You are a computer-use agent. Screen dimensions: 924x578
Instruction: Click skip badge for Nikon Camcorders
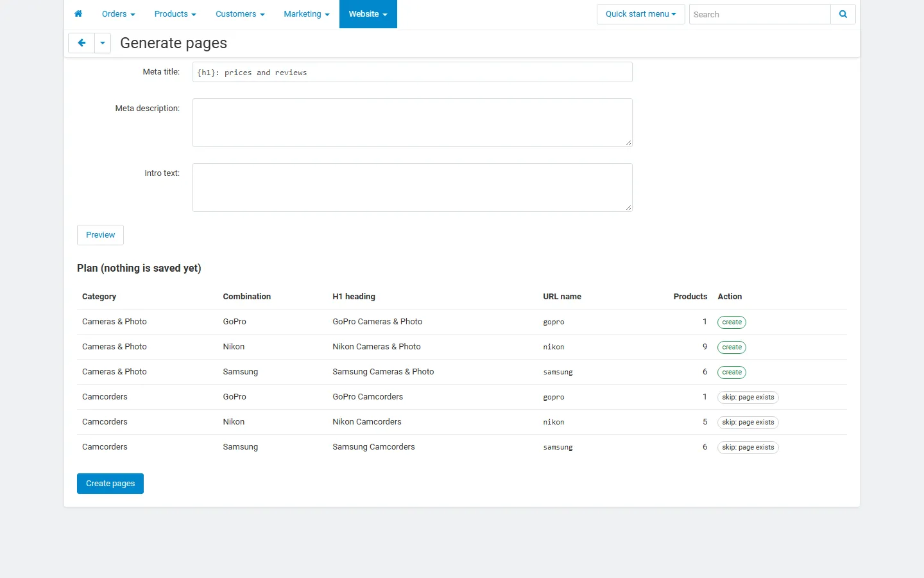point(748,423)
